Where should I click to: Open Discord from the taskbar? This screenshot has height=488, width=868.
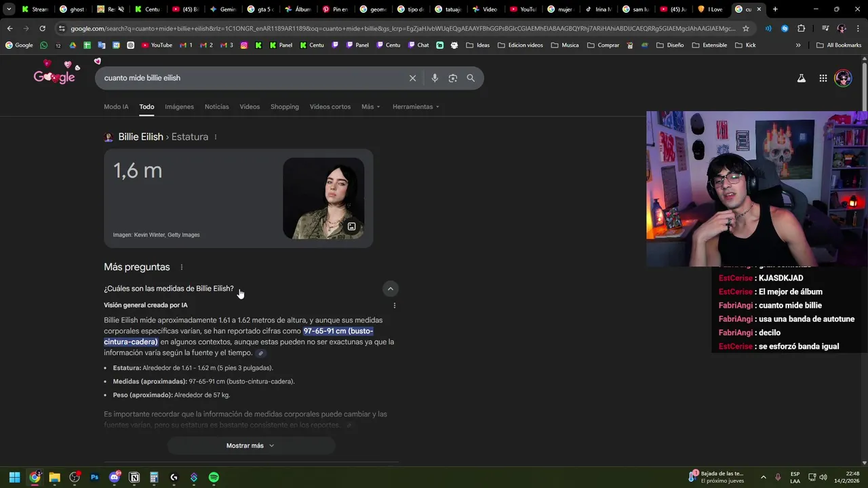coord(115,477)
